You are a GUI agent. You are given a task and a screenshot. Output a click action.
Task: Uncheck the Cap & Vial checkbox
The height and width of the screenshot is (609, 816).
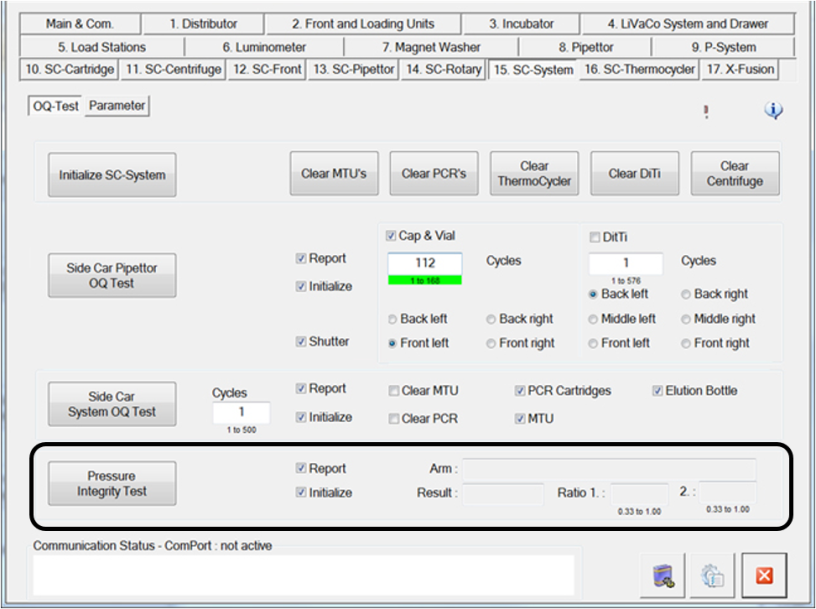392,236
